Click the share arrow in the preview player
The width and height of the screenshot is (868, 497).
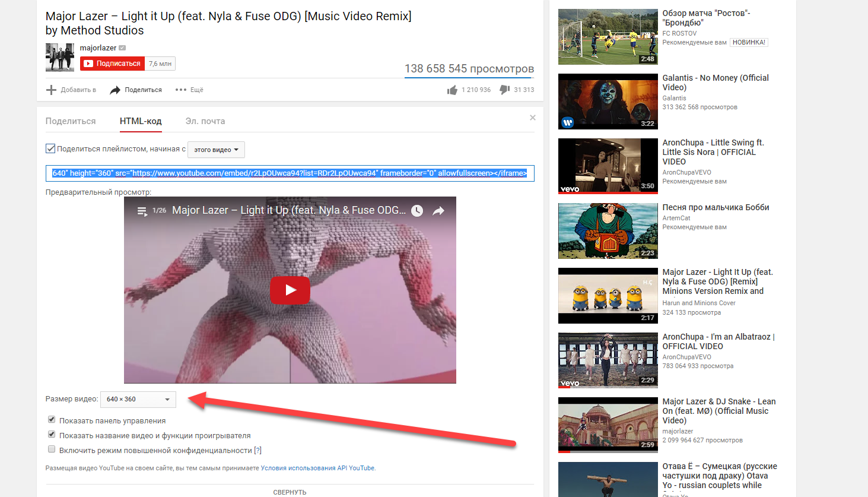[x=438, y=211]
